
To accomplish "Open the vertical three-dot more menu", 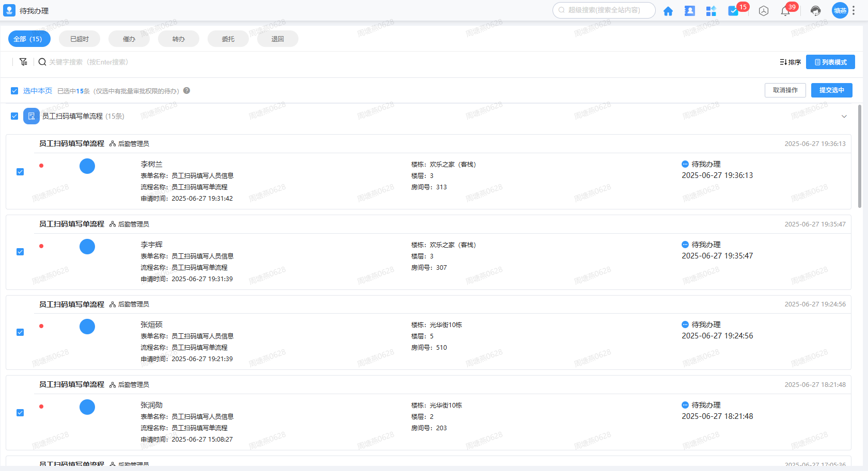I will tap(854, 10).
